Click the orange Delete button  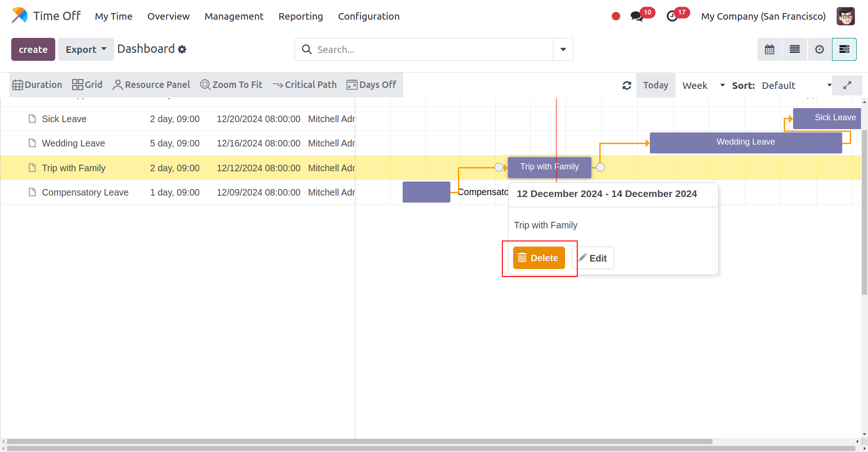[539, 258]
